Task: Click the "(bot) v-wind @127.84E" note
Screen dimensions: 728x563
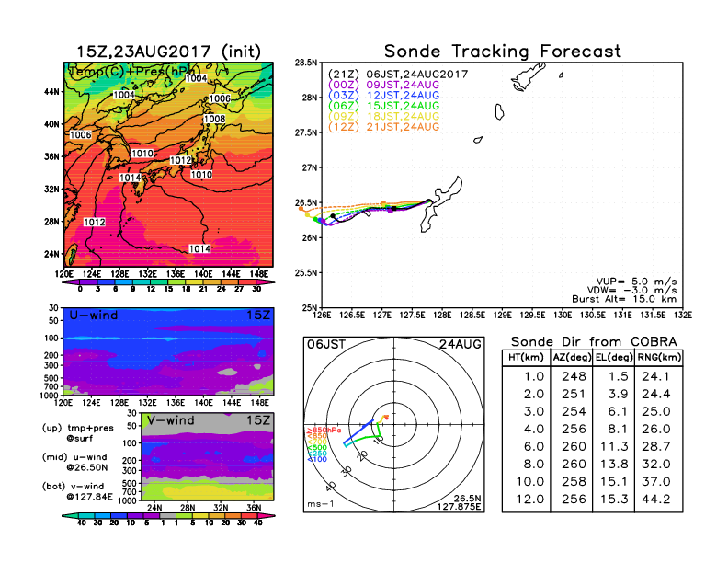Action: point(77,491)
